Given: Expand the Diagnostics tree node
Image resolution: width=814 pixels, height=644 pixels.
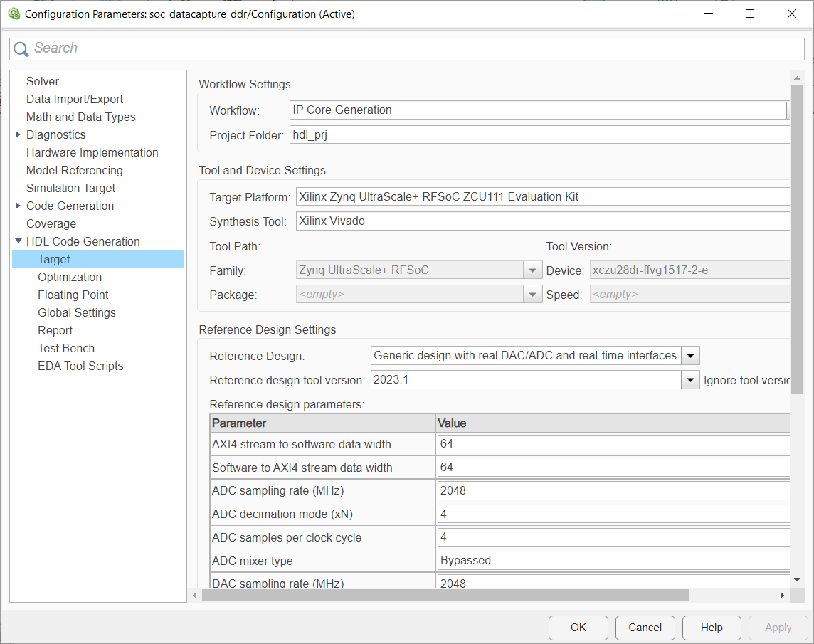Looking at the screenshot, I should click(x=18, y=134).
